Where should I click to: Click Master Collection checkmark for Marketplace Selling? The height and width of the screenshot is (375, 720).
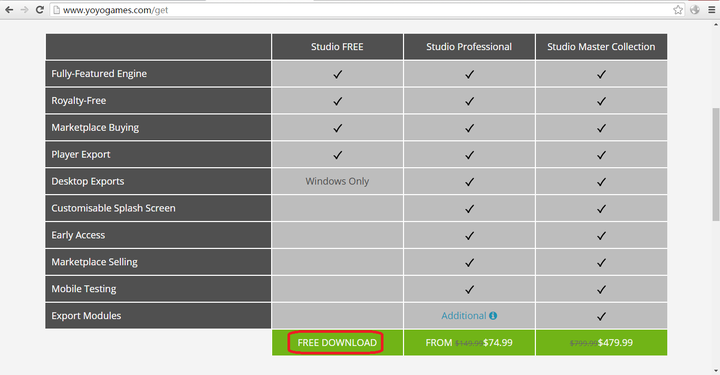(x=602, y=263)
